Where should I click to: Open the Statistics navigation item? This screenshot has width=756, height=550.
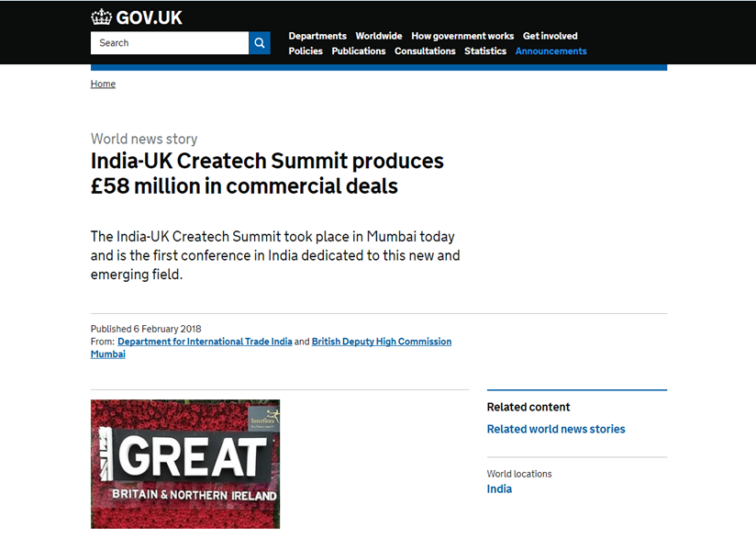click(485, 51)
